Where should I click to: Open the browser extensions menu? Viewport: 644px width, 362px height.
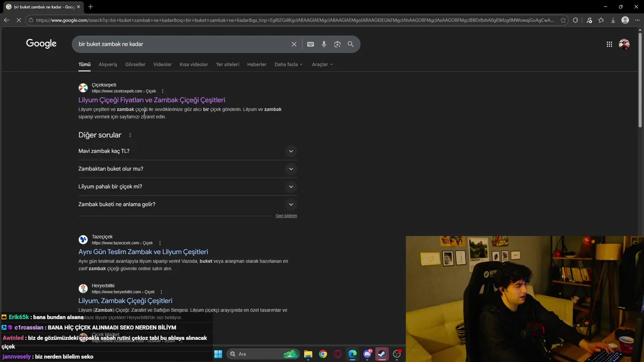point(576,20)
